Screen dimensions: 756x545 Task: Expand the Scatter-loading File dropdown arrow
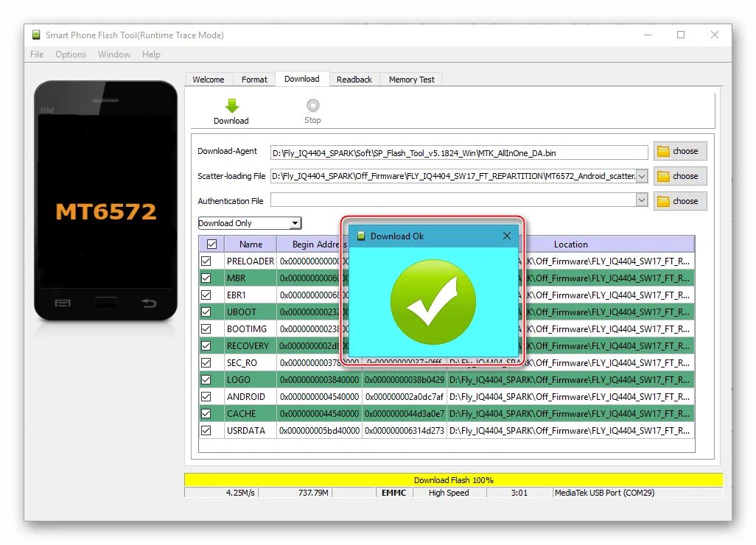point(642,176)
